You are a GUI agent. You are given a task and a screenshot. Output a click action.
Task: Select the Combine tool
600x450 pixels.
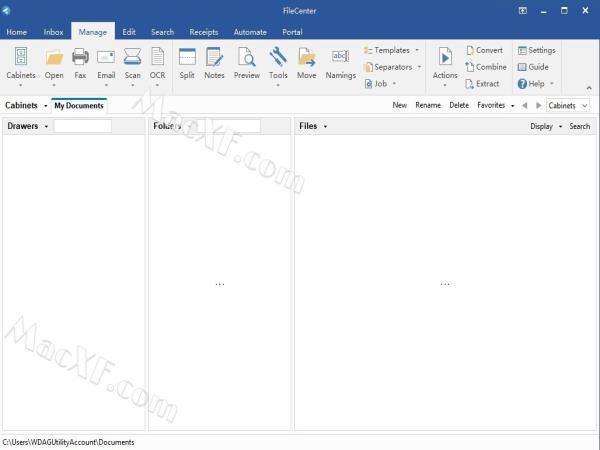coord(486,67)
